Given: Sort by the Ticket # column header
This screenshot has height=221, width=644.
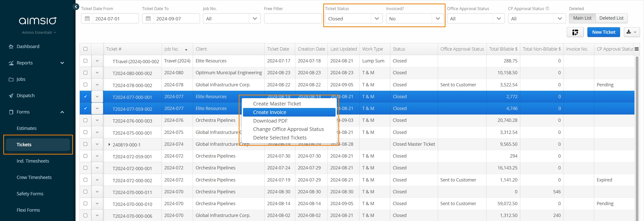Looking at the screenshot, I should point(133,49).
